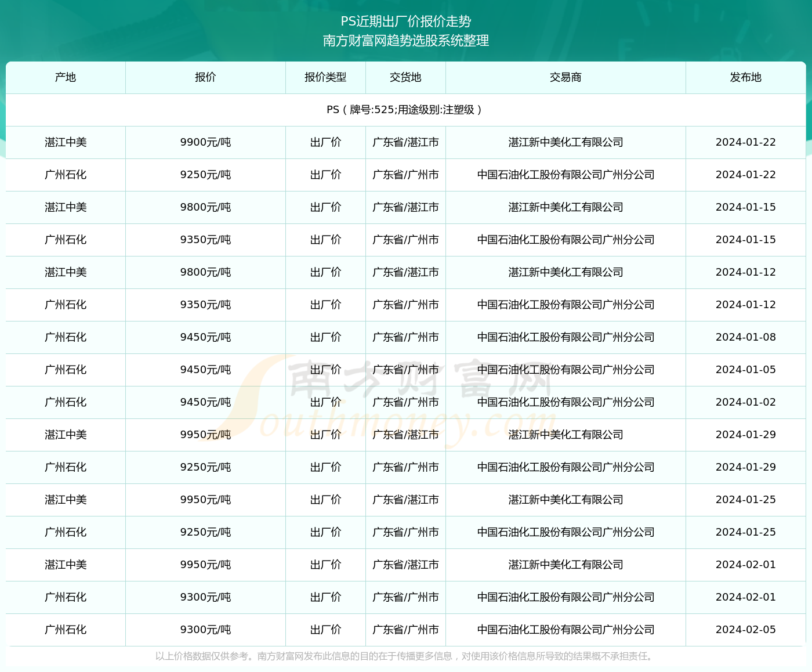Select the 9900元/吨 price cell
Screen dimensions: 812x672
tap(205, 142)
